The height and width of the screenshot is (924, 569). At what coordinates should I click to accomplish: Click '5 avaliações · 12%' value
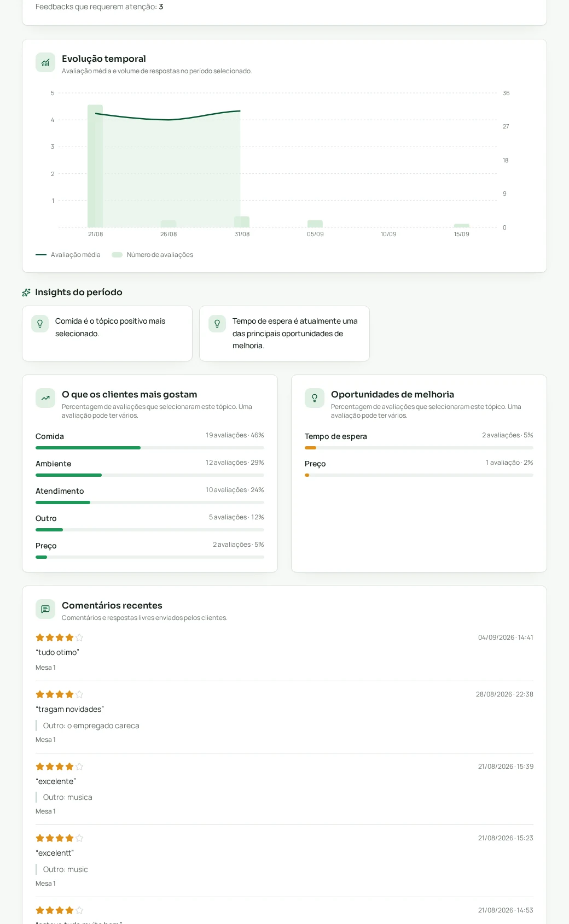236,517
